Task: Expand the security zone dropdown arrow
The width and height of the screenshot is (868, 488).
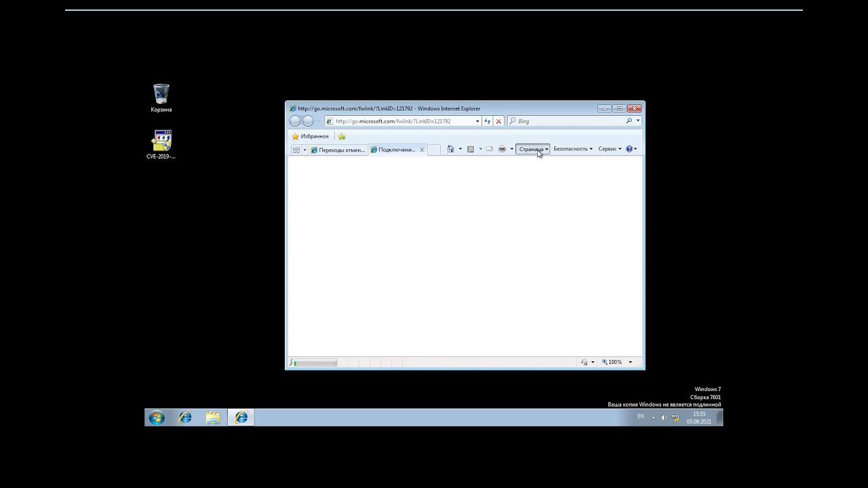Action: click(x=593, y=363)
